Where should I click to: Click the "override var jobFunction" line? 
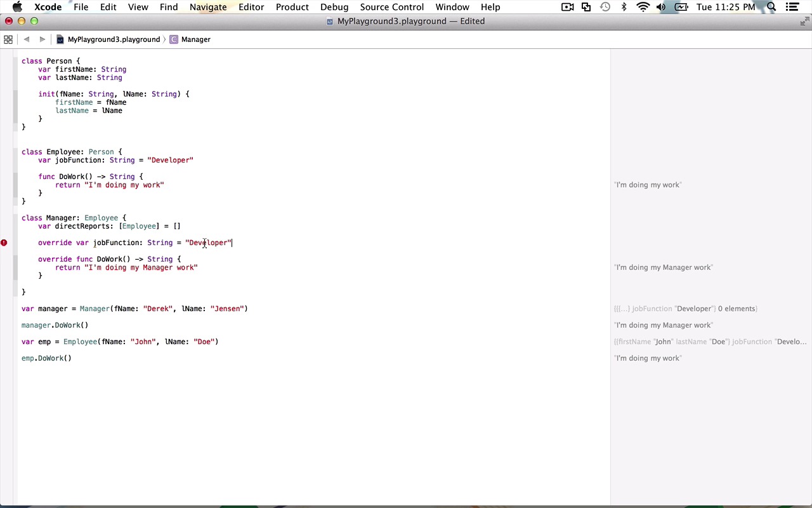tap(135, 243)
